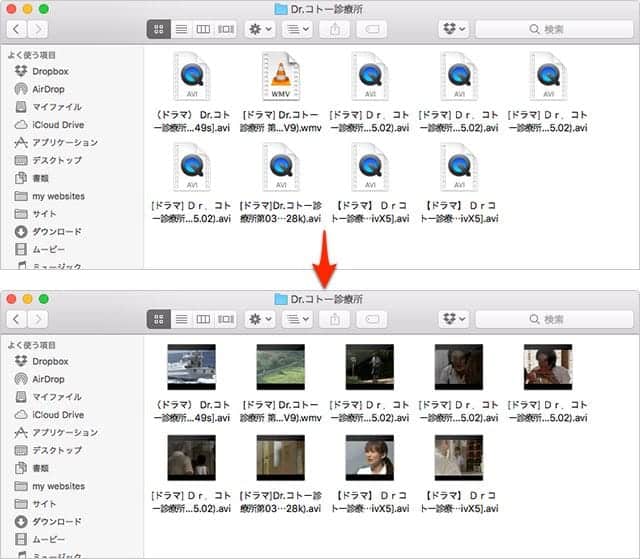Select the '...V9).wmv' file name in bottom window
The width and height of the screenshot is (640, 559).
(281, 411)
